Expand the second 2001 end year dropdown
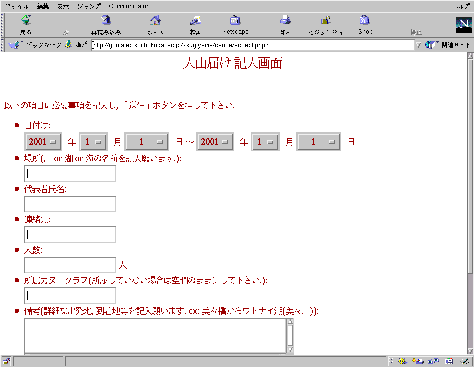474x367 pixels. (215, 142)
